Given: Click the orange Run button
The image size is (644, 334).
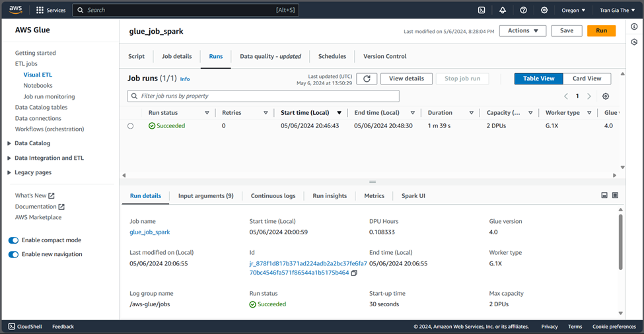Looking at the screenshot, I should 601,31.
